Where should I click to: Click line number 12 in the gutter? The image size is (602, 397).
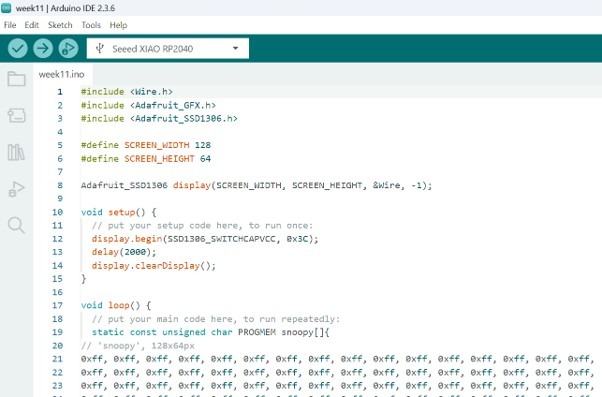coord(58,239)
